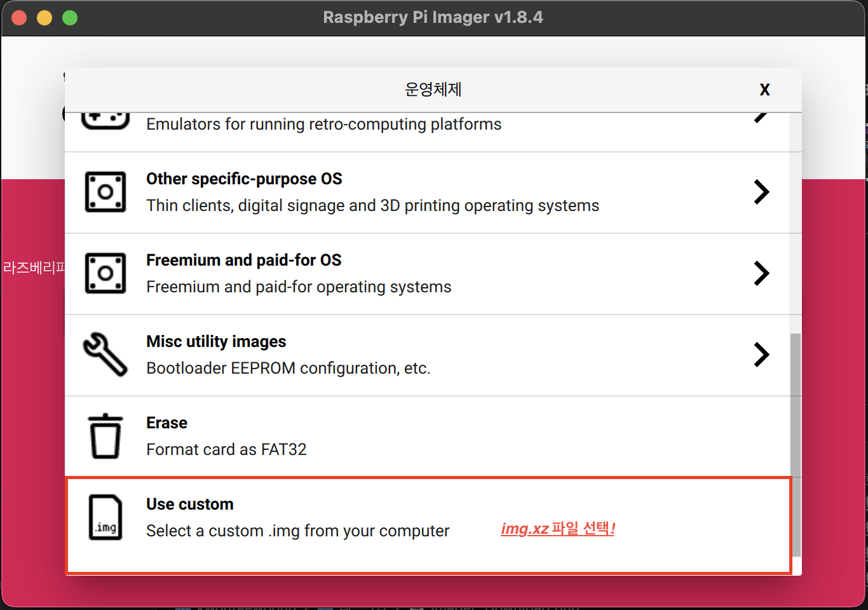
Task: Expand Other specific-purpose OS with its chevron
Action: [x=761, y=192]
